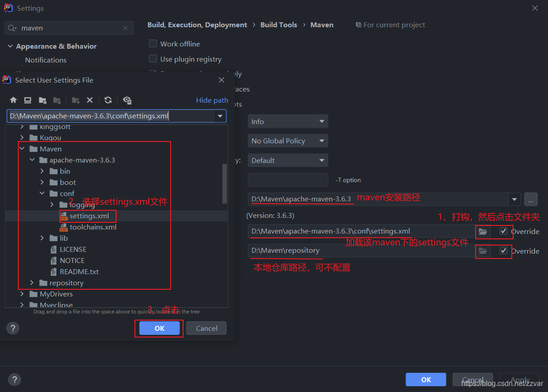Enable Work offline checkbox

pyautogui.click(x=153, y=43)
